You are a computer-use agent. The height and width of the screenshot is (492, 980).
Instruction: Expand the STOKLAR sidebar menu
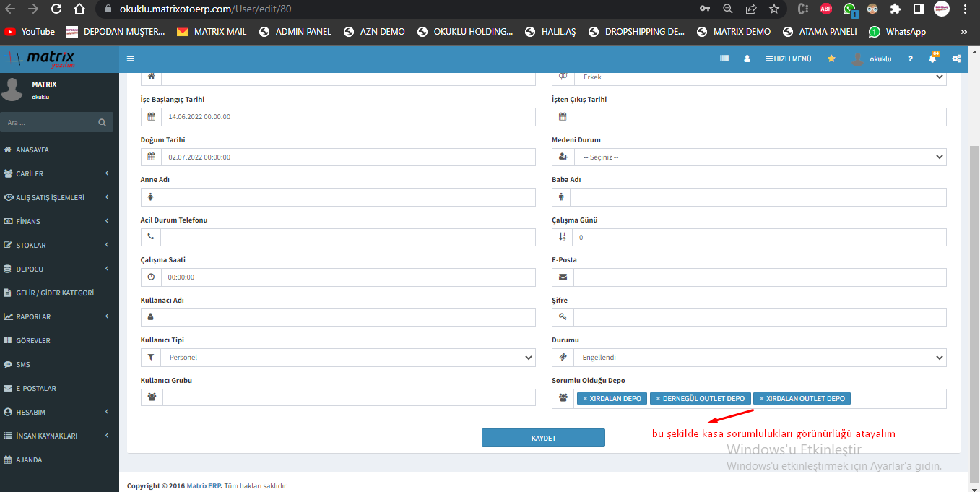[56, 246]
